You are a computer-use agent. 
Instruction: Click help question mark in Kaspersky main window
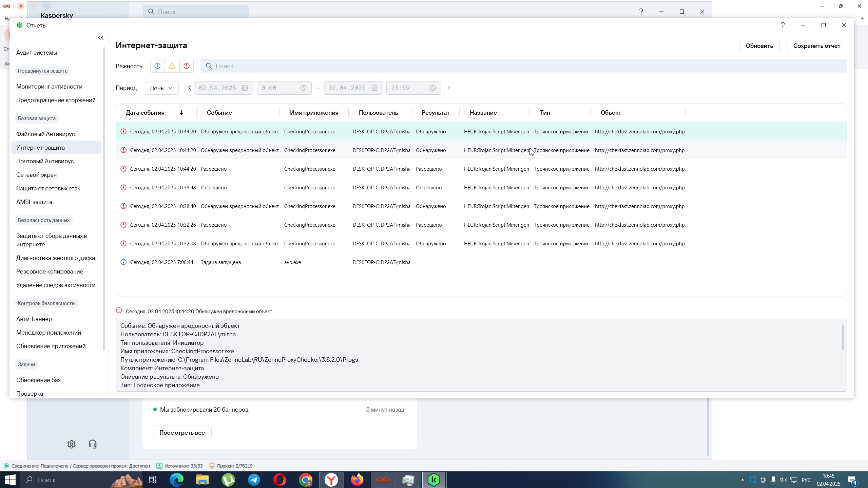[641, 12]
